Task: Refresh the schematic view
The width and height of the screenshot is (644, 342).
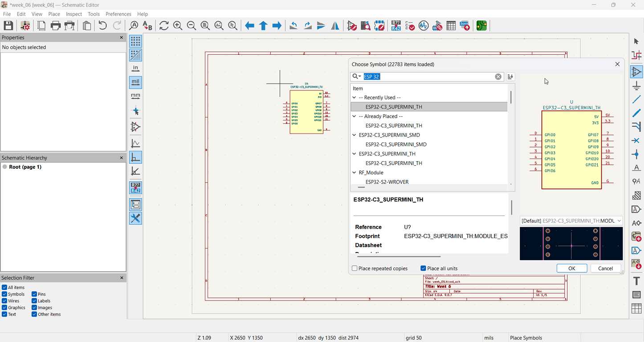Action: pyautogui.click(x=164, y=26)
